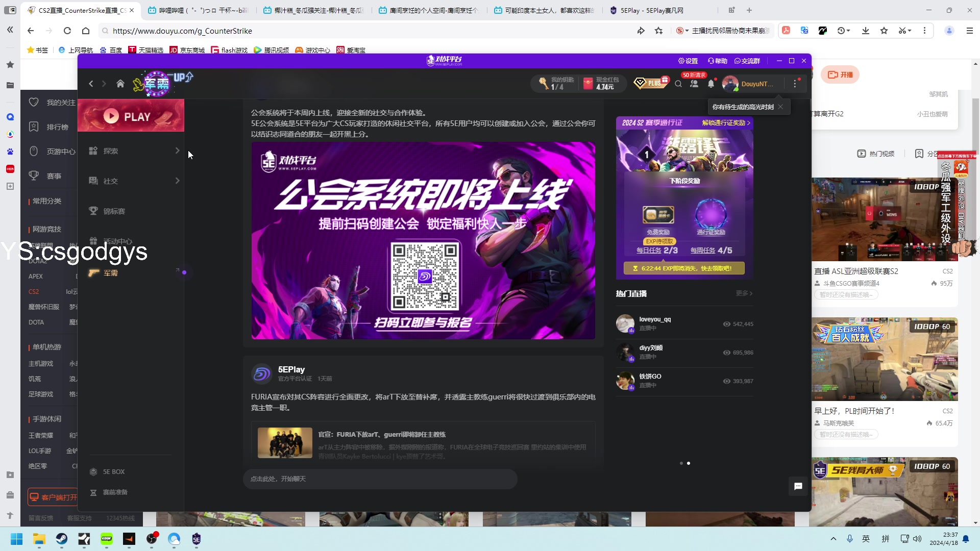Navigate back in 5EPlay client

91,84
